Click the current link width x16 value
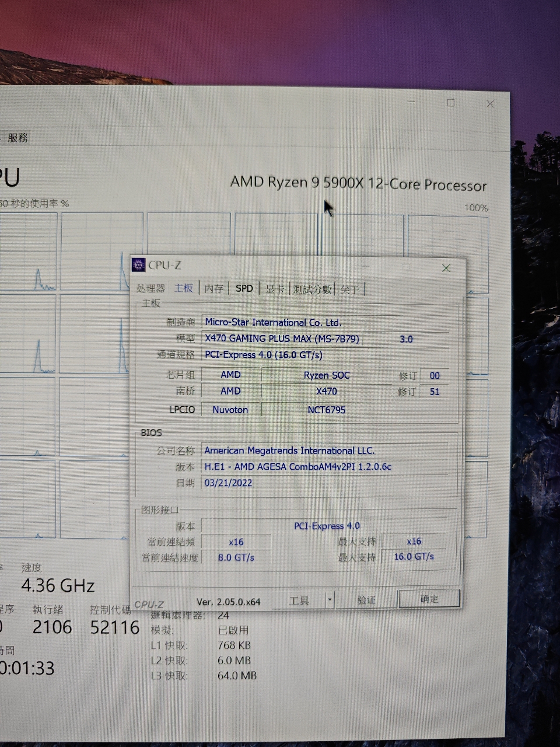The height and width of the screenshot is (747, 560). [x=236, y=542]
